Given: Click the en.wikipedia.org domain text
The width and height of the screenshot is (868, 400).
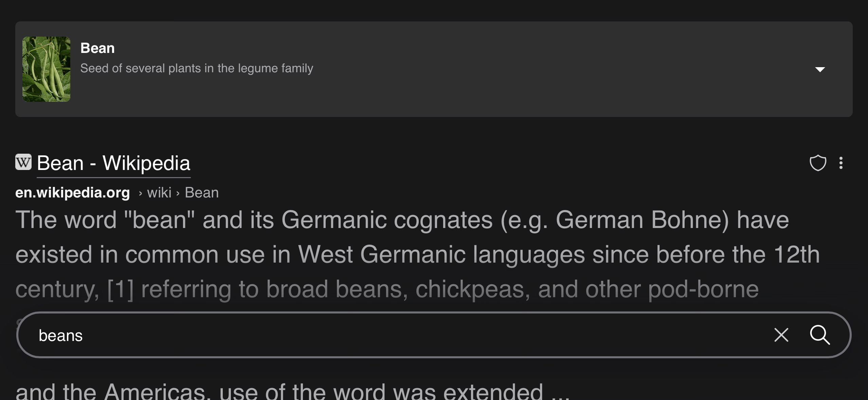Looking at the screenshot, I should [73, 193].
